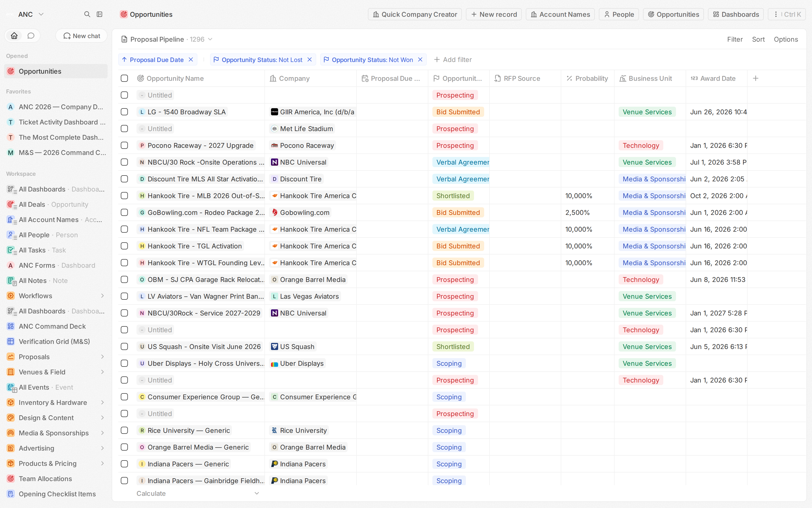This screenshot has height=508, width=812.
Task: Click Uber Displays company logo
Action: click(275, 363)
